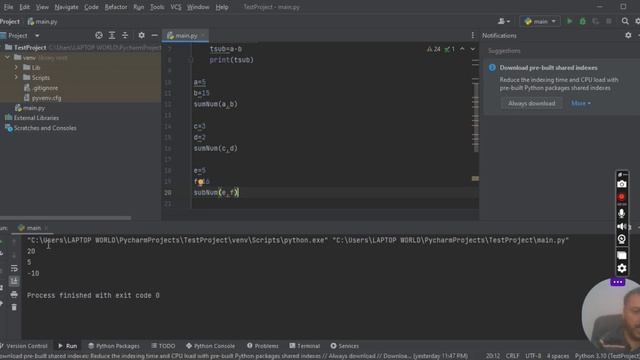Collapse all items in Project panel
The height and width of the screenshot is (360, 640).
pos(125,36)
